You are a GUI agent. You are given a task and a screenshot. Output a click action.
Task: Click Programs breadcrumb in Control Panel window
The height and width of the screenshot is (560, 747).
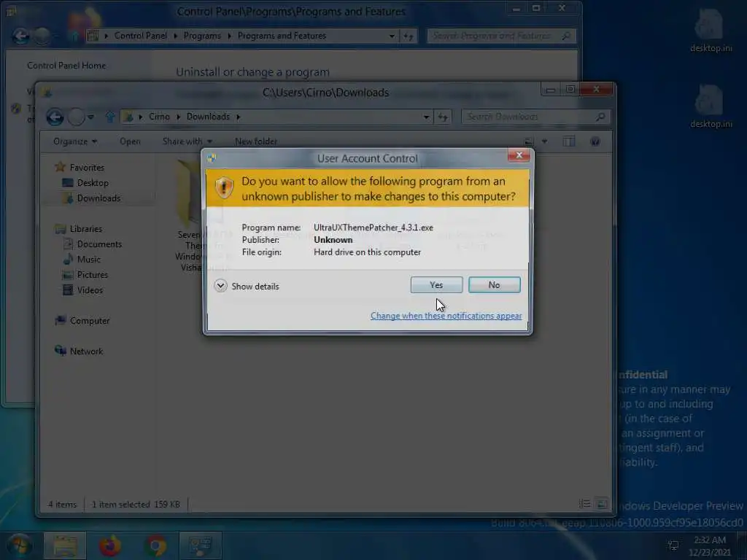tap(202, 36)
